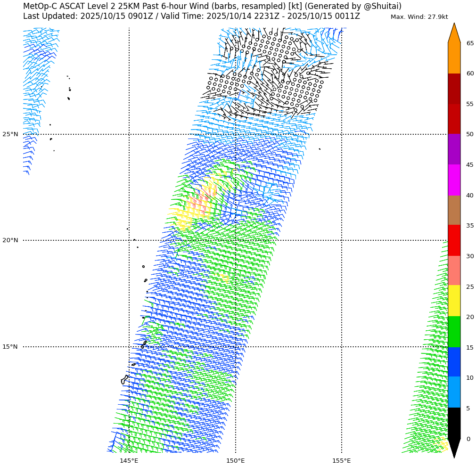Click the Last Updated / Valid Time line

pyautogui.click(x=191, y=16)
